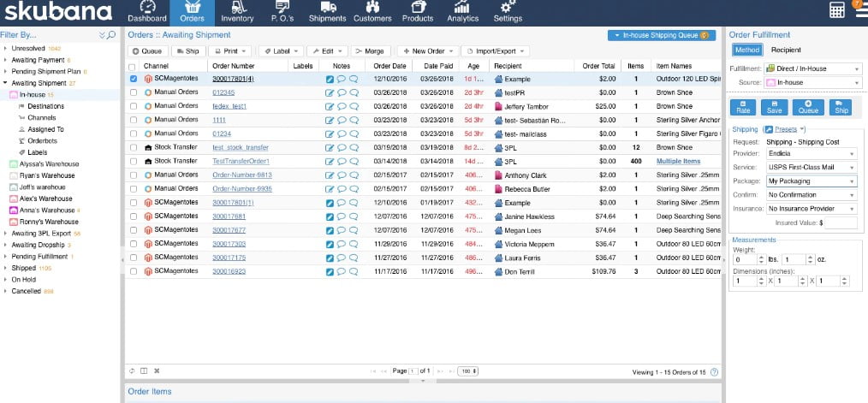Click the edit note icon for order 300017681
This screenshot has height=403, width=868.
[330, 216]
